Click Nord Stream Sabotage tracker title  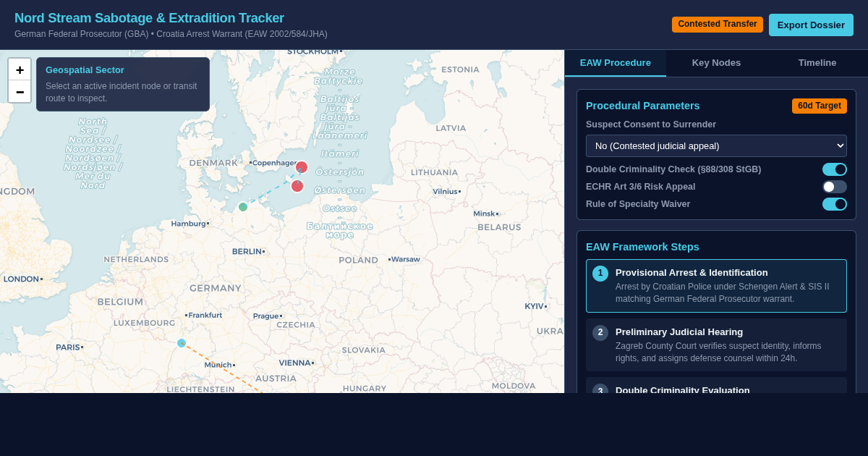click(x=149, y=18)
